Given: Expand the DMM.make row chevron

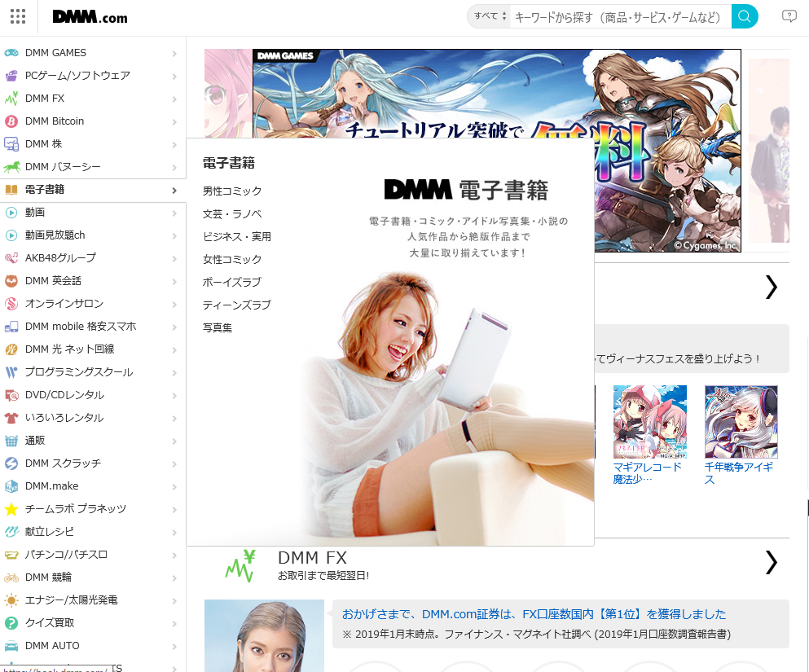Looking at the screenshot, I should [174, 486].
